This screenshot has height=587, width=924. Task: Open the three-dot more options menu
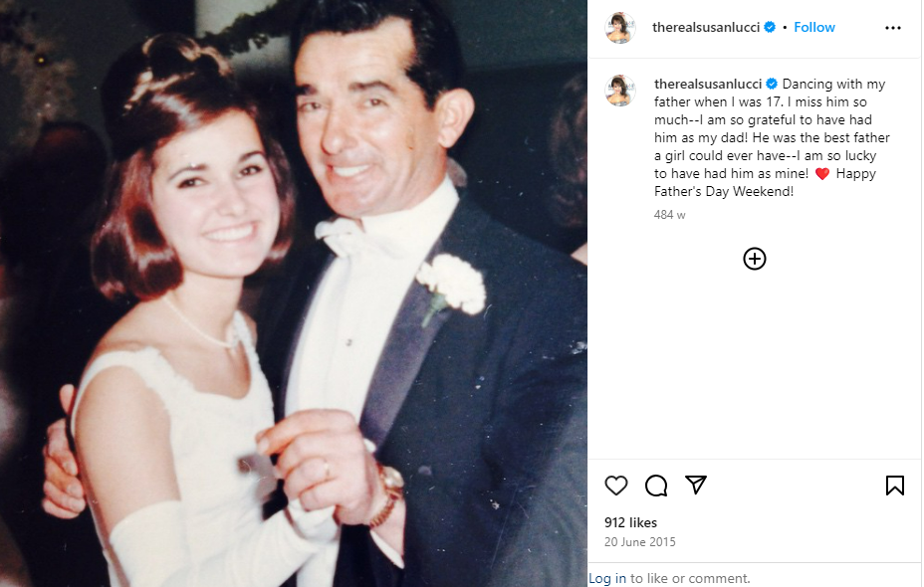(893, 28)
